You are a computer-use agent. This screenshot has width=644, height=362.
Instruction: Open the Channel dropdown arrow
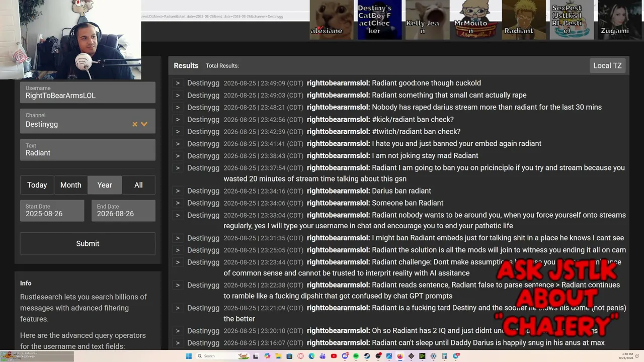click(x=144, y=124)
